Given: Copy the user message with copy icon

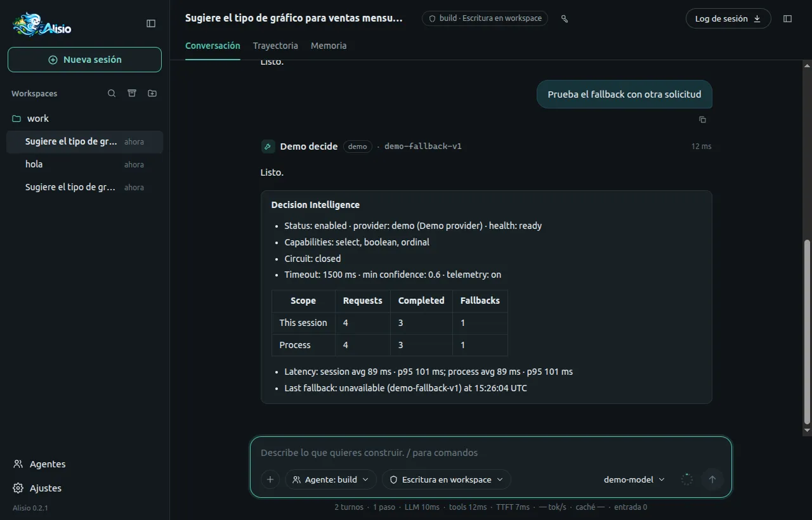Looking at the screenshot, I should pos(702,119).
